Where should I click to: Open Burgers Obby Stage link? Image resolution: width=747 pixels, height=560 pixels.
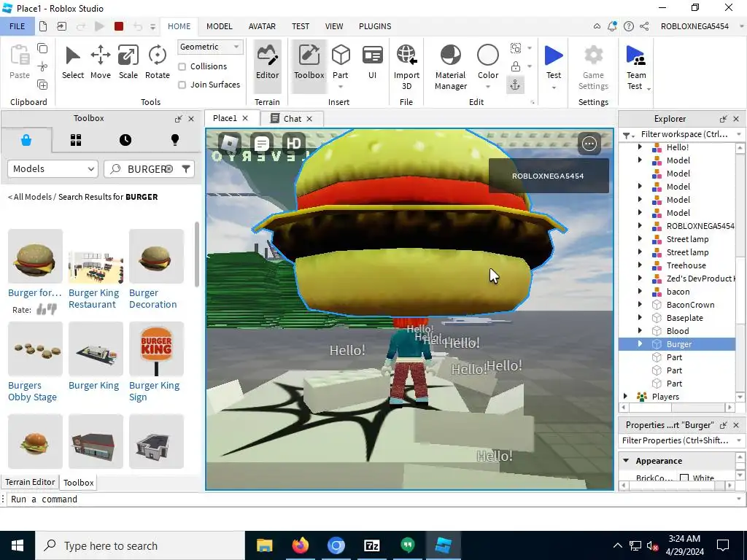(x=32, y=391)
